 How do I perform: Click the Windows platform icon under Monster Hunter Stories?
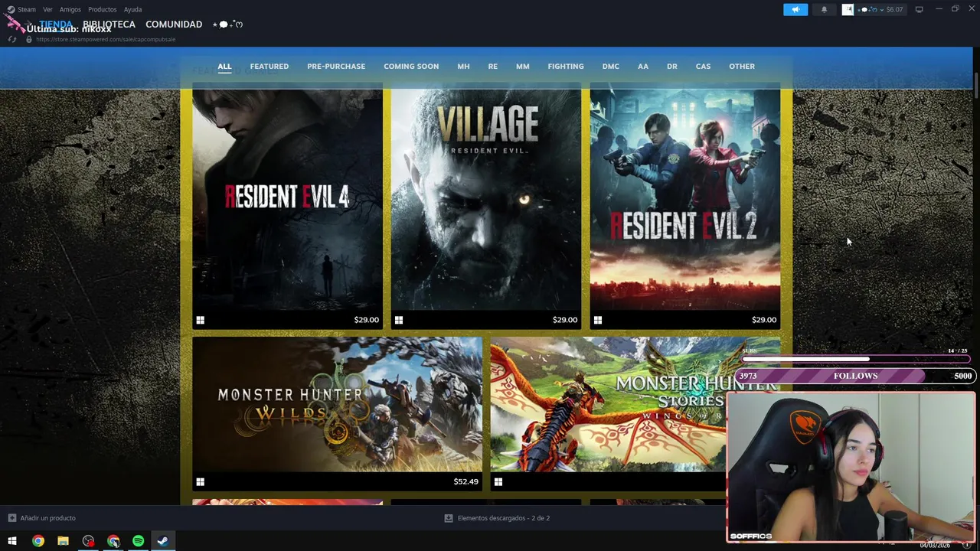tap(498, 482)
